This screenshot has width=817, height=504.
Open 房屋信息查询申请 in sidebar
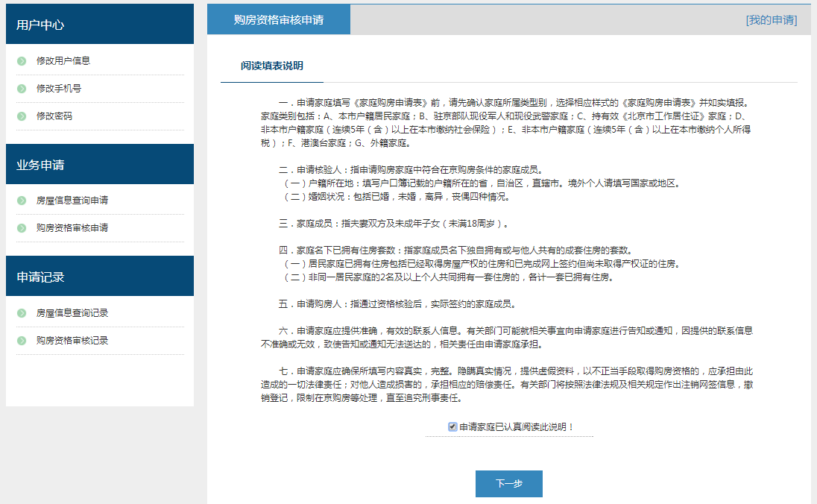pyautogui.click(x=72, y=201)
